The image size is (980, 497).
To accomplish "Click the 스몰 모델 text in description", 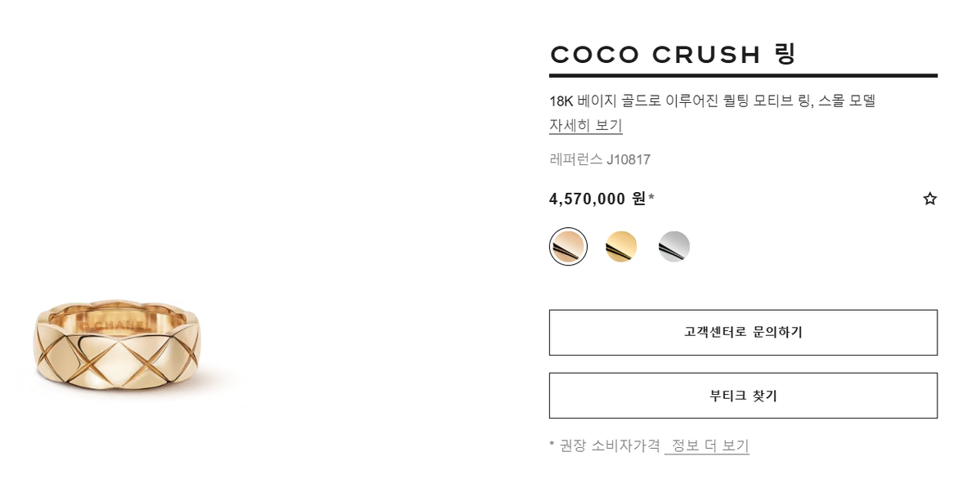I will coord(846,101).
